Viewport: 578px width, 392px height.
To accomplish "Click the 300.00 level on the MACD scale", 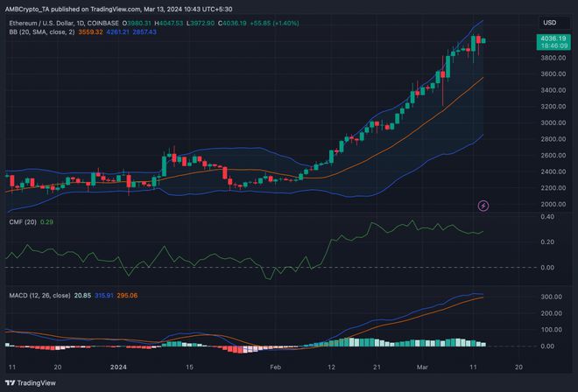I will [551, 298].
